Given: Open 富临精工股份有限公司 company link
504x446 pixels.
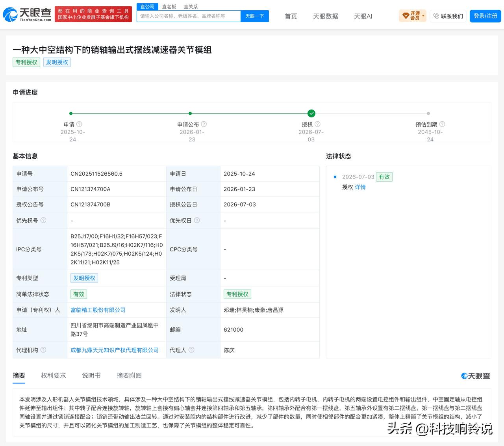Looking at the screenshot, I should [98, 310].
